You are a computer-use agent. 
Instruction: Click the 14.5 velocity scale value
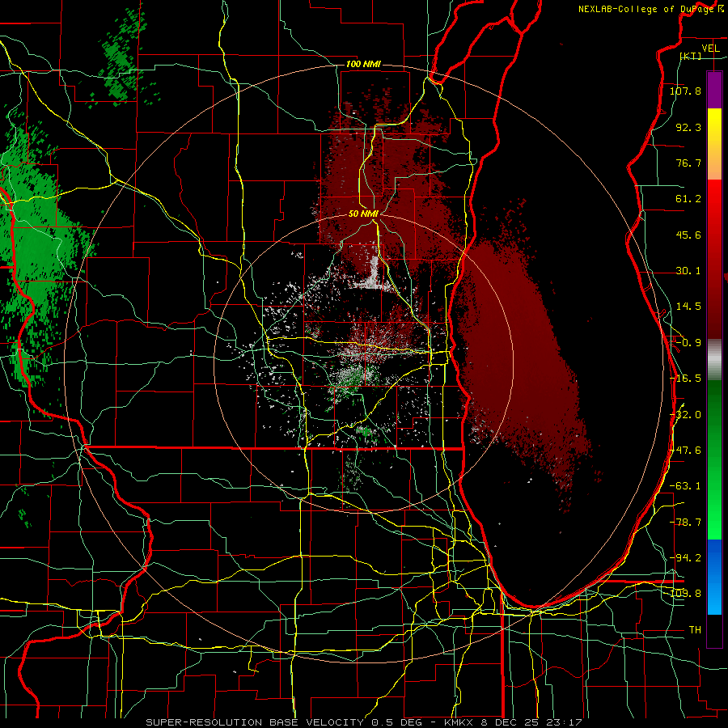tap(688, 307)
